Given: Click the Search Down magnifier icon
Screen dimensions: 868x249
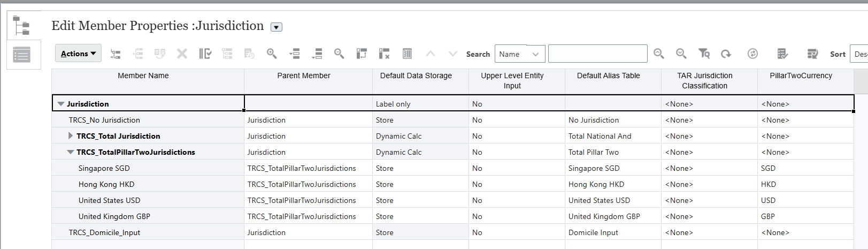Looking at the screenshot, I should pos(681,54).
